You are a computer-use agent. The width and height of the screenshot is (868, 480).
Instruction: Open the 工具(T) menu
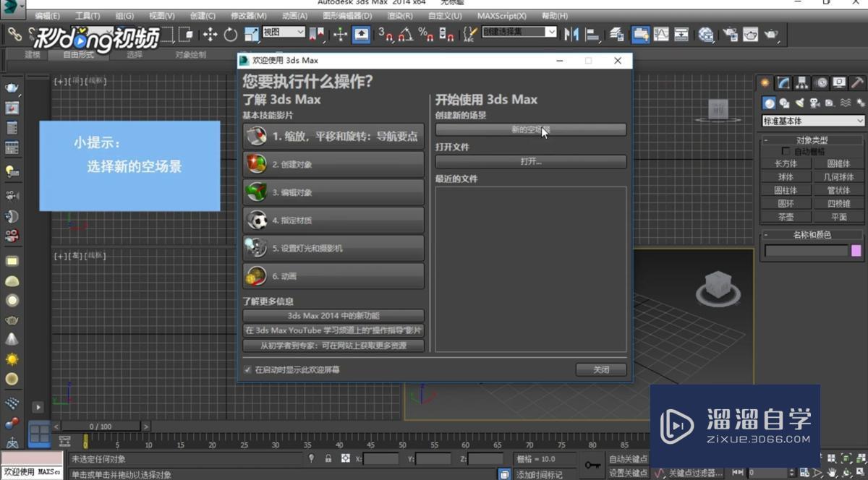pyautogui.click(x=88, y=16)
